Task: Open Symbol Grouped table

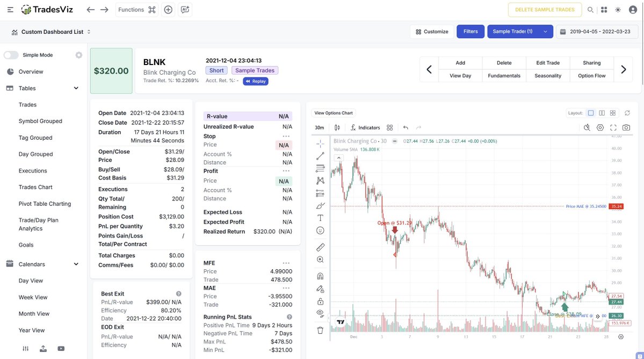Action: pyautogui.click(x=40, y=121)
